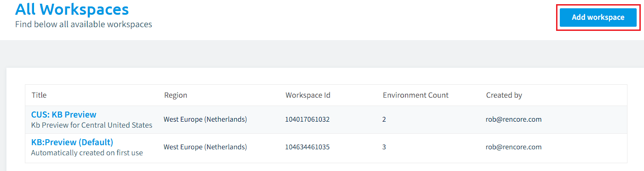The image size is (644, 171).
Task: Click the All Workspaces heading
Action: (x=72, y=9)
